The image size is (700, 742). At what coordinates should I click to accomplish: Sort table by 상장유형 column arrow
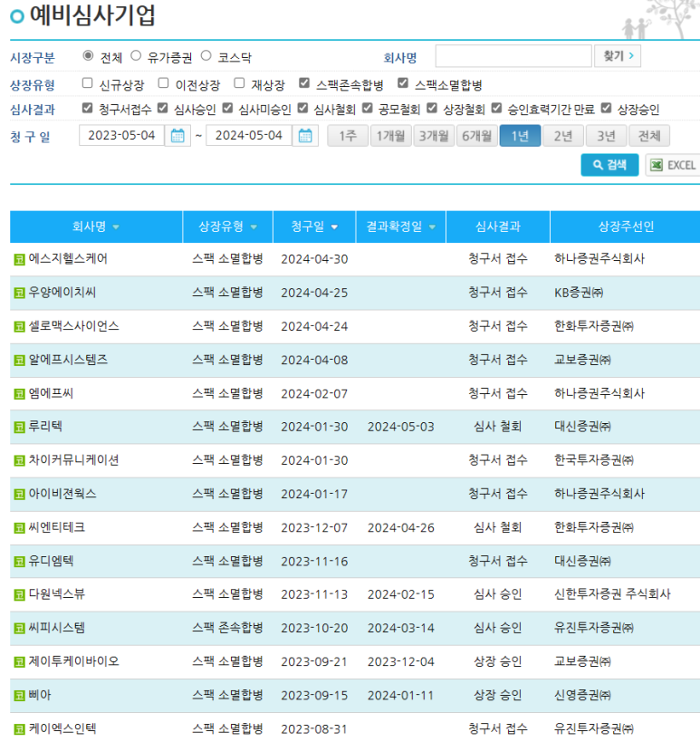(x=254, y=227)
